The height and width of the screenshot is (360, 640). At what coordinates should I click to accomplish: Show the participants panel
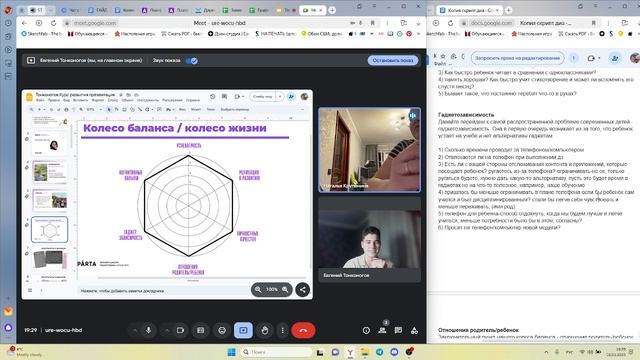point(382,330)
